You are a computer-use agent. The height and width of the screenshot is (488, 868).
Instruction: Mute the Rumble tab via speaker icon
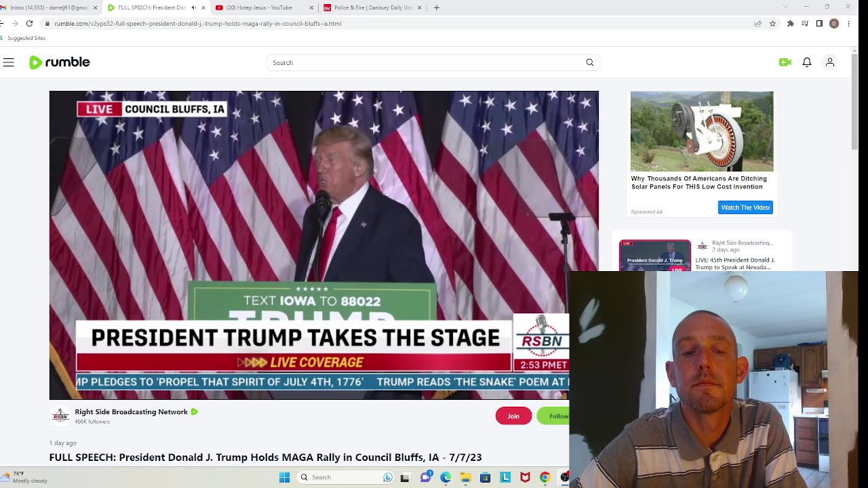(193, 7)
